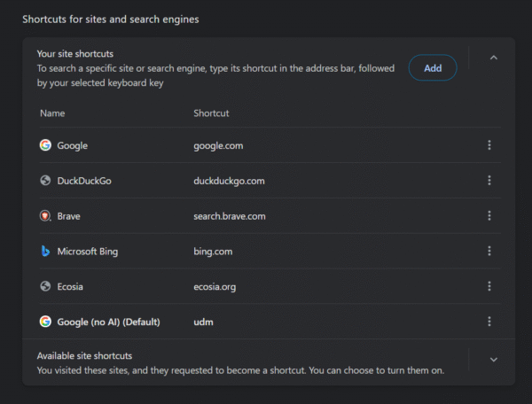The image size is (532, 404).
Task: Click the Your site shortcuts heading
Action: click(x=75, y=54)
